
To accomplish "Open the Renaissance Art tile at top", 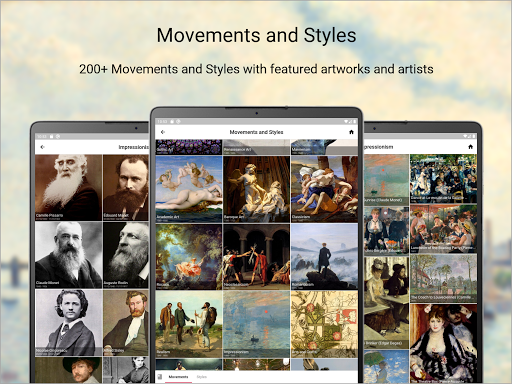I will (256, 147).
